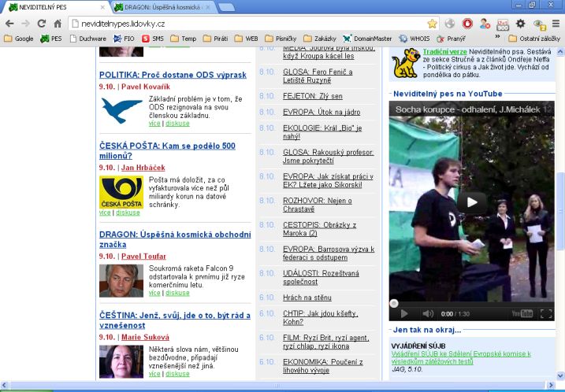Open author link Pavel Toufar
Screen dimensions: 565x392
click(x=143, y=257)
